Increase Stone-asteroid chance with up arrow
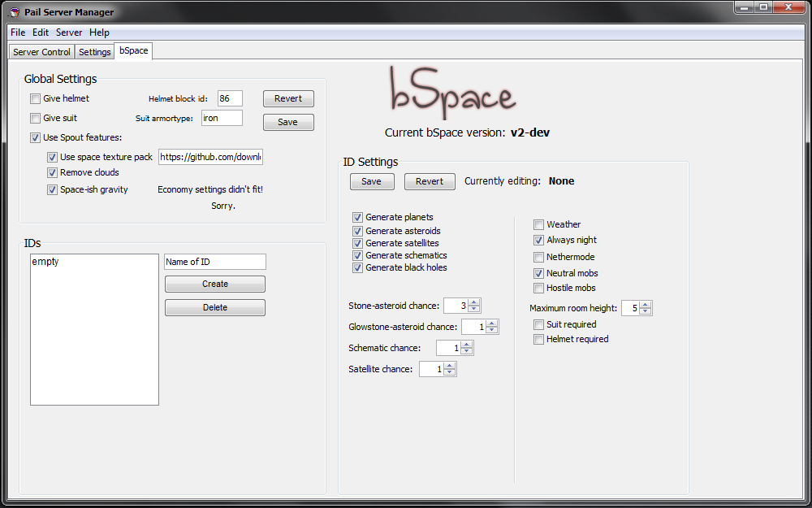This screenshot has width=812, height=508. (x=474, y=302)
